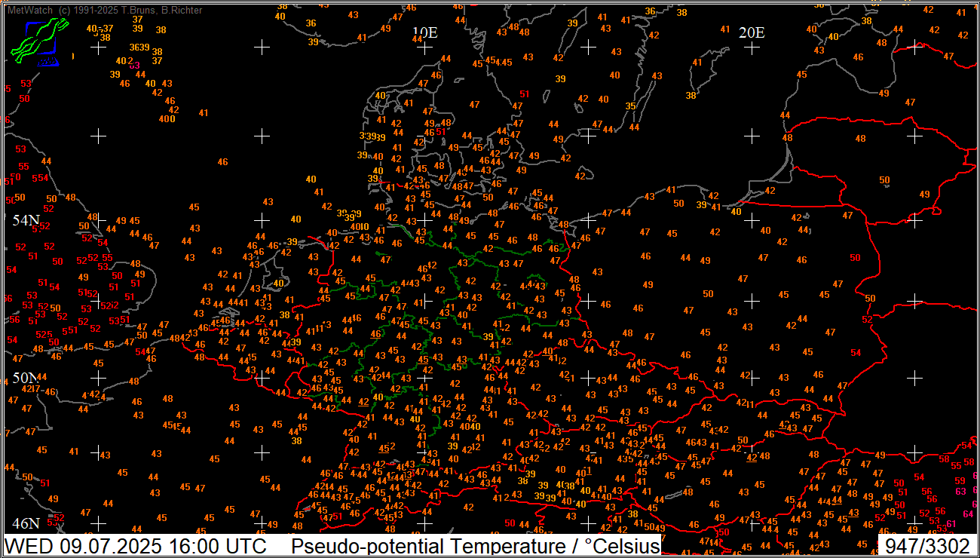This screenshot has width=980, height=558.
Task: Click the WED 09.07.2025 16:00 UTC timestamp
Action: [x=136, y=546]
